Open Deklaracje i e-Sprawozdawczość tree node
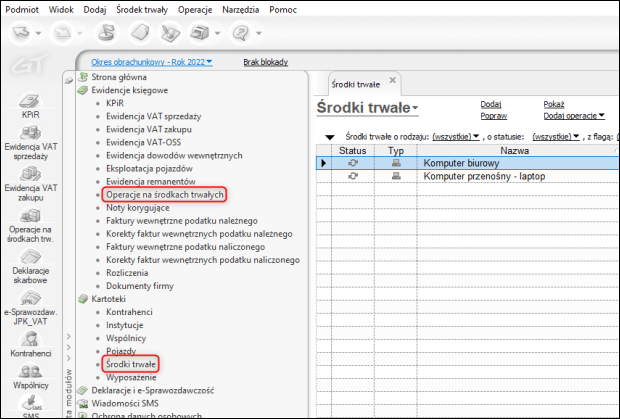This screenshot has width=620, height=419. point(153,390)
